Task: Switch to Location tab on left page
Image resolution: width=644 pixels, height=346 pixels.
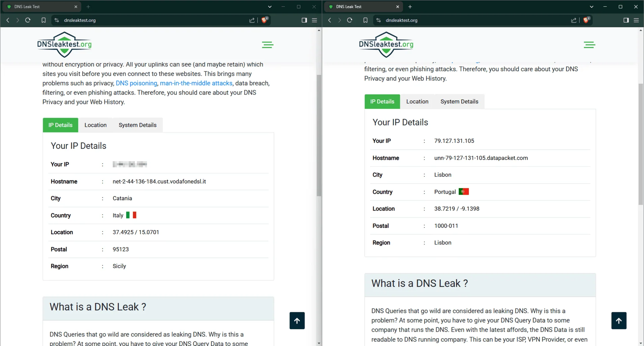Action: pyautogui.click(x=96, y=125)
